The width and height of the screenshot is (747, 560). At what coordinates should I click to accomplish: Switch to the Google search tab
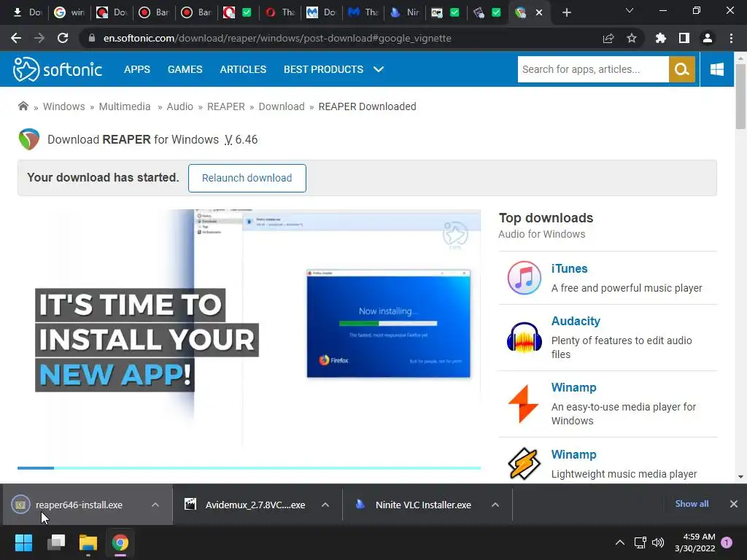click(x=69, y=12)
